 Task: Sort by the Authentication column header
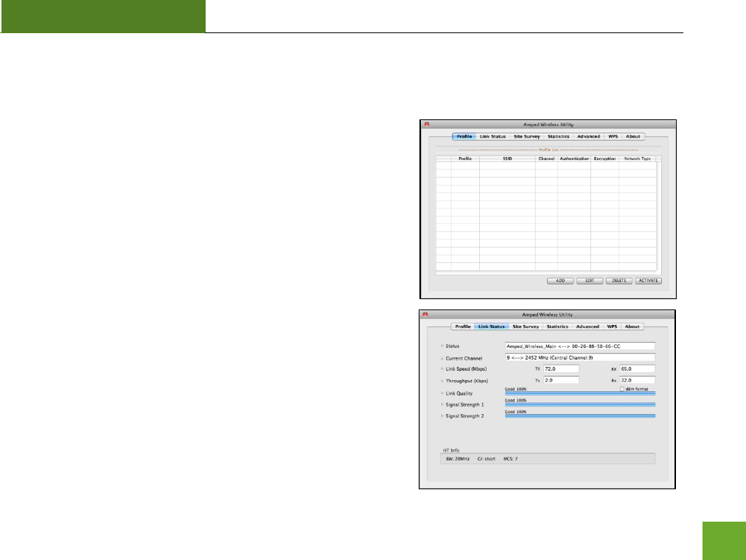[574, 158]
